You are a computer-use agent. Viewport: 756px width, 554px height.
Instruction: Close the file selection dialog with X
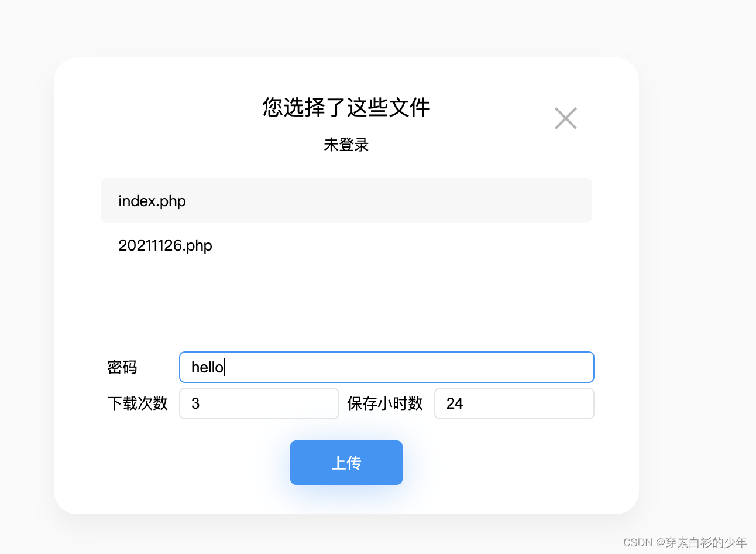(x=566, y=118)
